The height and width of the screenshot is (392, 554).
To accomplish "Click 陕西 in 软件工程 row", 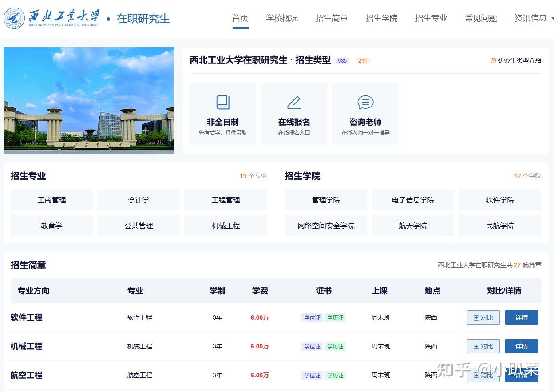I will 431,317.
